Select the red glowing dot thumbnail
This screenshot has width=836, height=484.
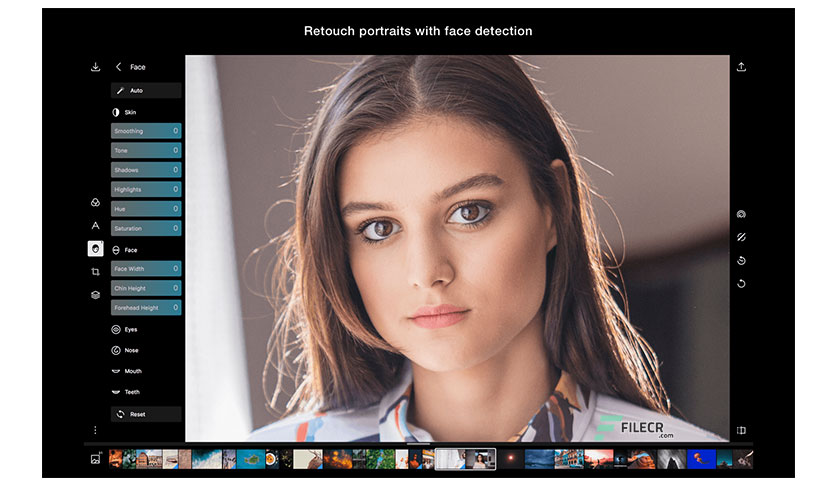(510, 459)
